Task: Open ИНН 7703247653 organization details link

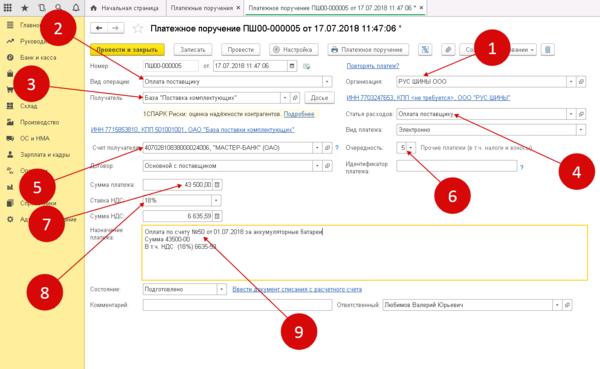Action: [428, 98]
